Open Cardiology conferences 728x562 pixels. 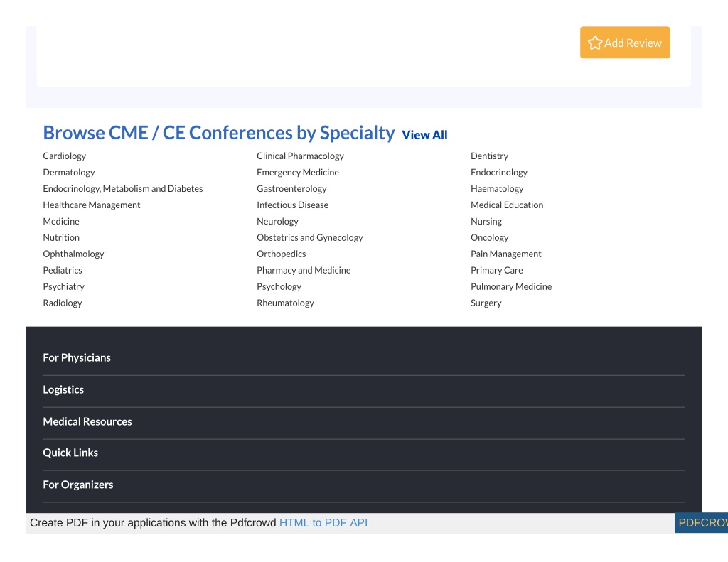tap(65, 156)
